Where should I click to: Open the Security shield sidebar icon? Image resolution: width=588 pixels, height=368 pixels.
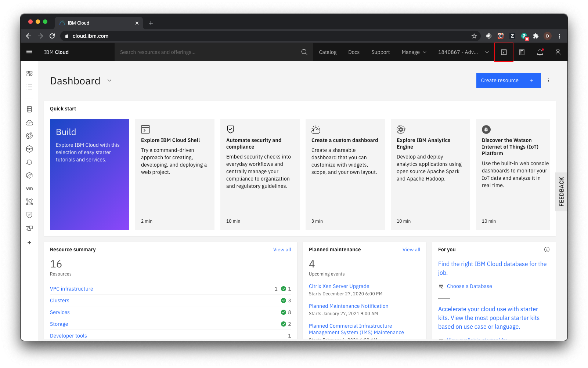[x=29, y=215]
